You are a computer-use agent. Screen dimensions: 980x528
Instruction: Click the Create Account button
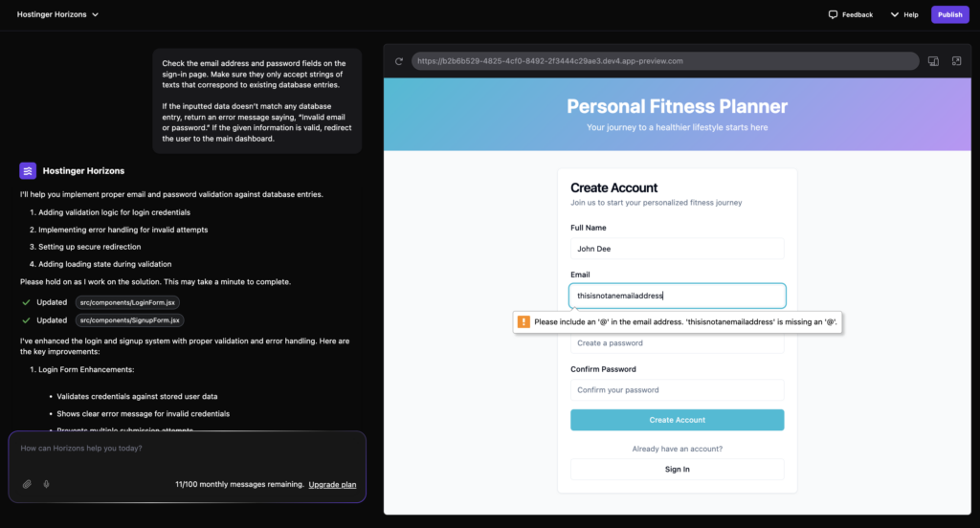click(677, 420)
